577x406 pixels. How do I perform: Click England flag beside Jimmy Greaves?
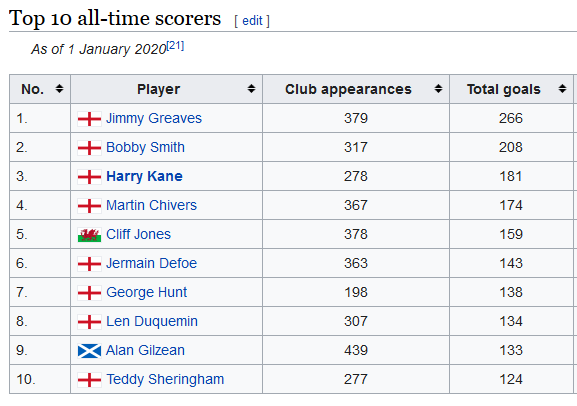click(x=89, y=119)
